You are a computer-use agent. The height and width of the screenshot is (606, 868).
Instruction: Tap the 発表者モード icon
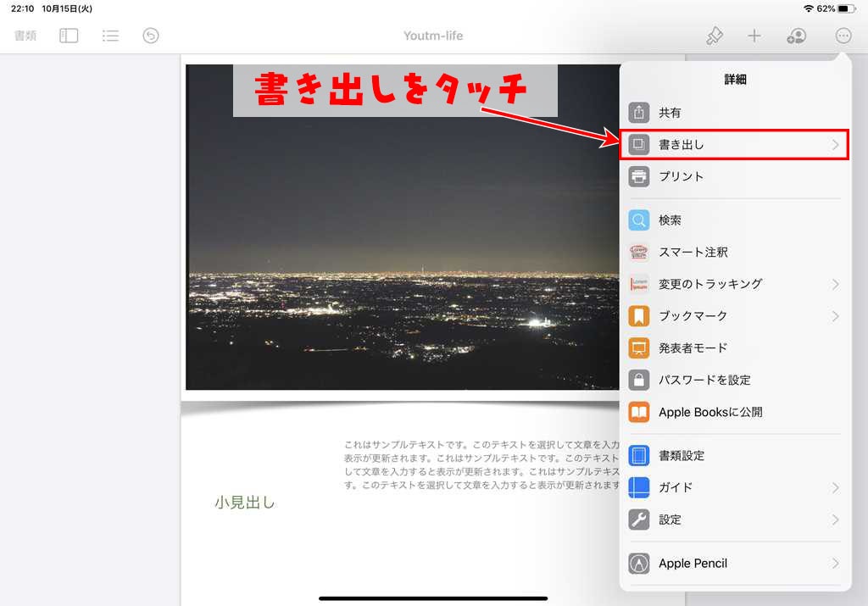coord(639,348)
